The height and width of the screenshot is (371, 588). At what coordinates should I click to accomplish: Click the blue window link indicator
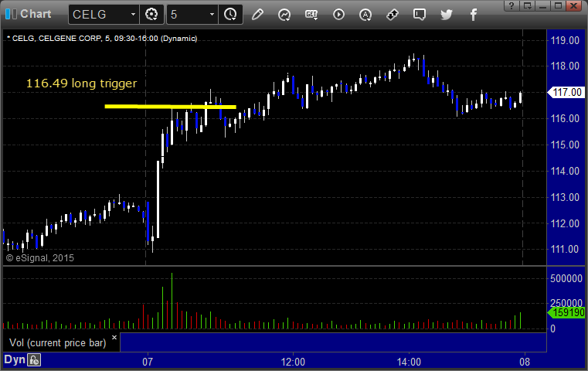click(8, 14)
